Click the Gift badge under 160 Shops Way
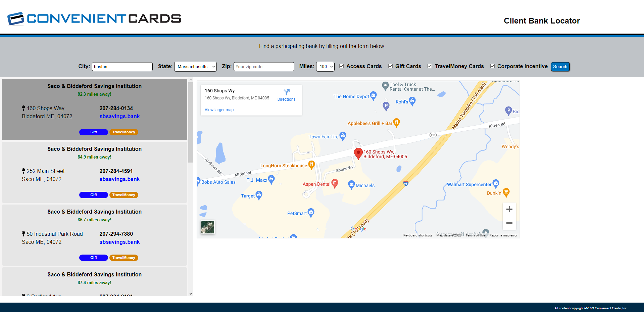 click(93, 132)
